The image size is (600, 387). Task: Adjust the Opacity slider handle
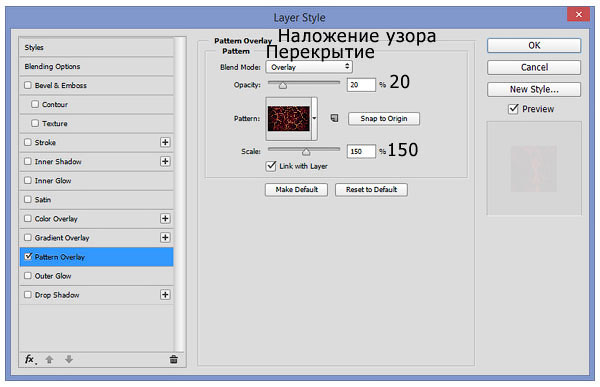[282, 85]
